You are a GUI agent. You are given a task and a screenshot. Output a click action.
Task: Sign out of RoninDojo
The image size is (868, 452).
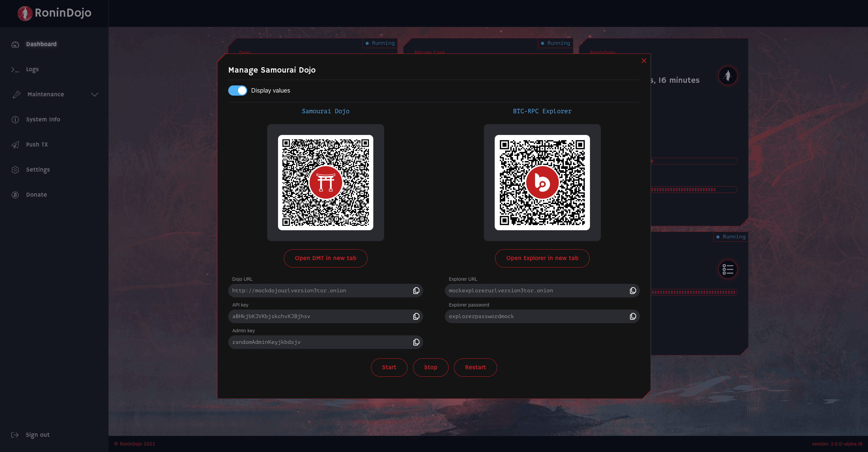pos(38,435)
